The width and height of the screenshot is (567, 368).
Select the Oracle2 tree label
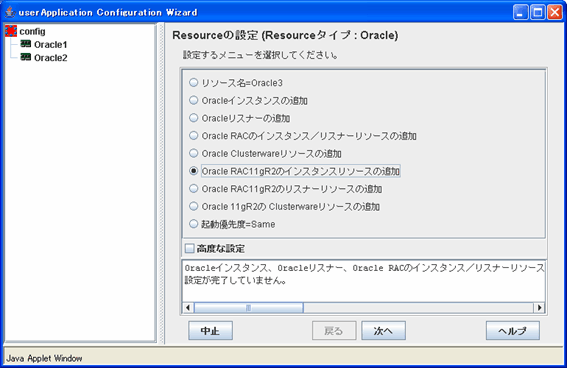[x=51, y=58]
